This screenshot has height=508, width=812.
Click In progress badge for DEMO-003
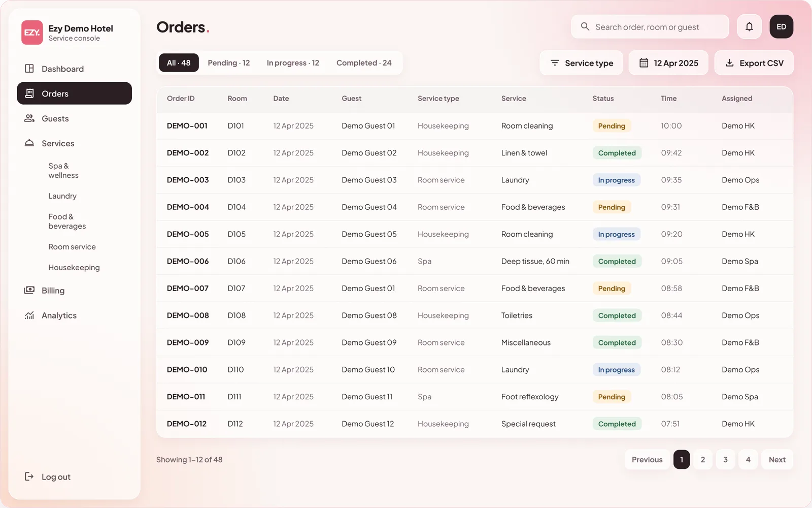pyautogui.click(x=616, y=180)
